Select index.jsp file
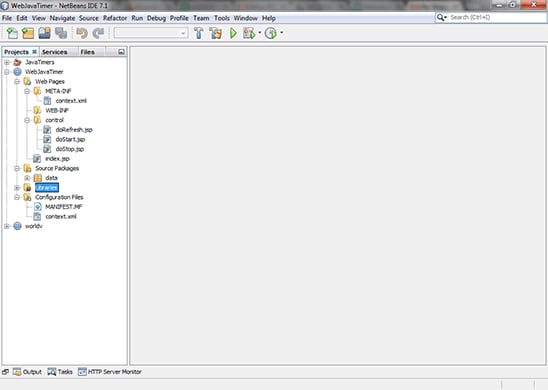Screen dimensions: 548x390 [57, 159]
